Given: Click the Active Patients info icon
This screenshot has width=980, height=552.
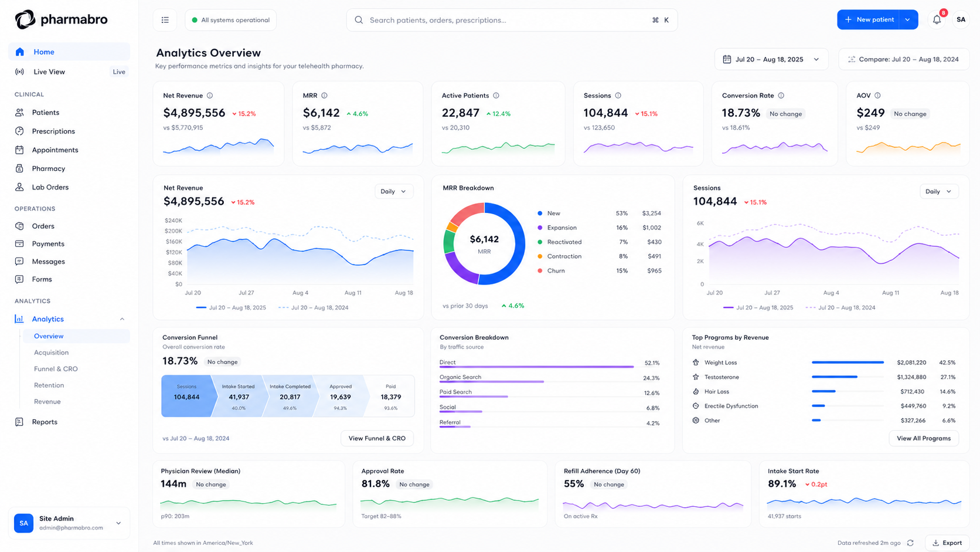Looking at the screenshot, I should click(x=496, y=96).
